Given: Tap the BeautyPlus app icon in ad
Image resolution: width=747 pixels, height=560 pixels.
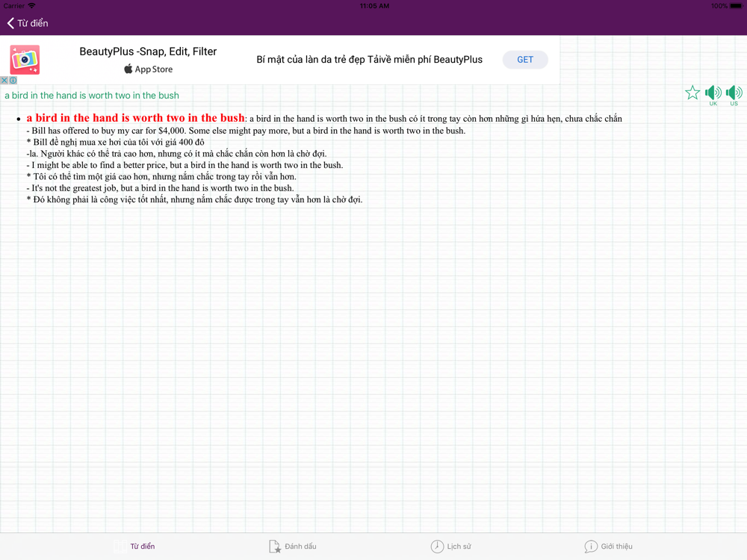Looking at the screenshot, I should pyautogui.click(x=25, y=60).
